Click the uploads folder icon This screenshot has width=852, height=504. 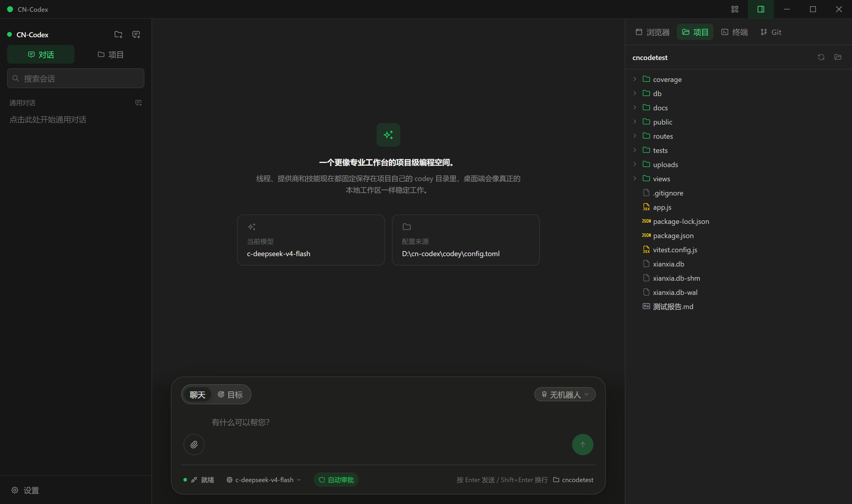tap(646, 164)
